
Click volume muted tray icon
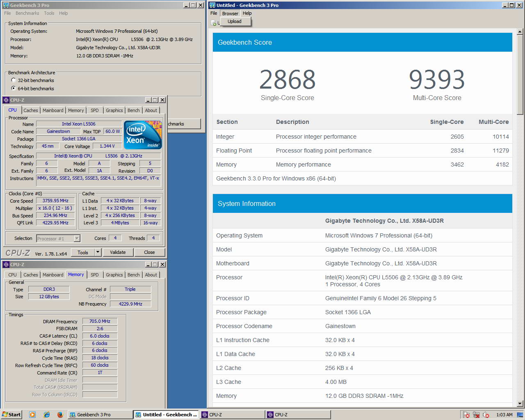coord(486,415)
